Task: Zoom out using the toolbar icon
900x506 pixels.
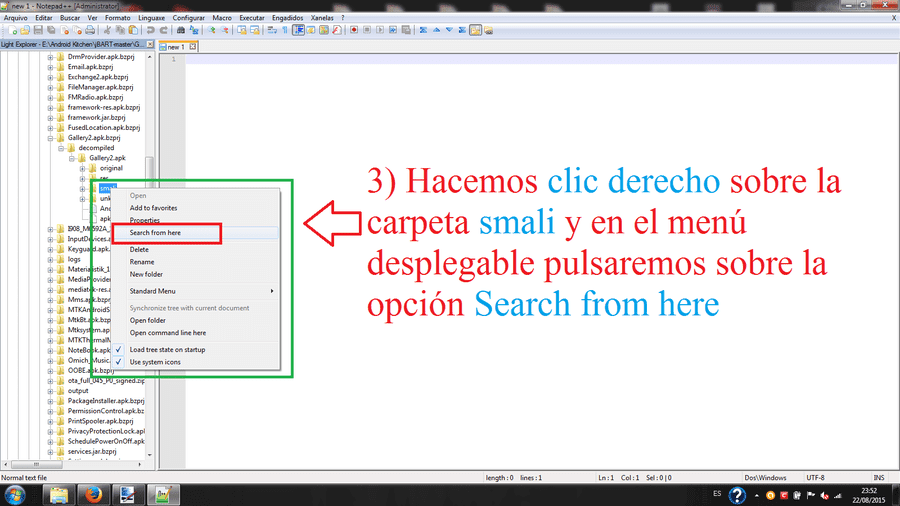Action: pos(224,30)
